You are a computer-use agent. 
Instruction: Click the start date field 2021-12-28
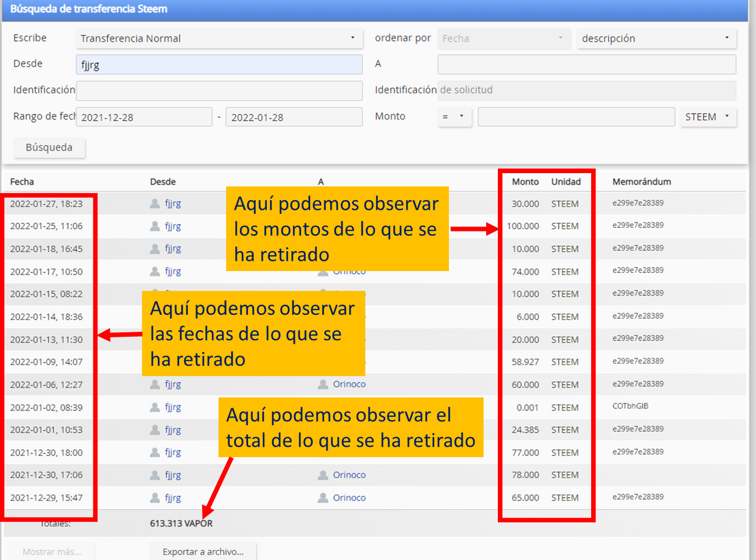pyautogui.click(x=144, y=117)
